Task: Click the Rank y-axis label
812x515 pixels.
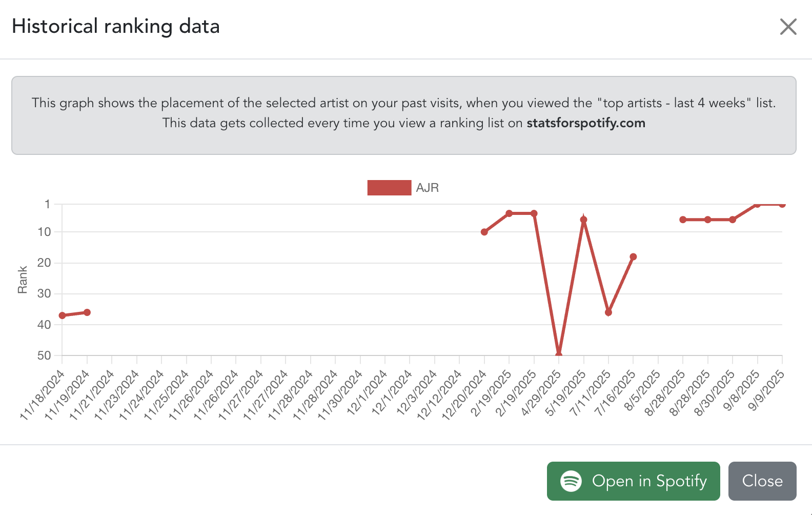Action: pos(23,280)
